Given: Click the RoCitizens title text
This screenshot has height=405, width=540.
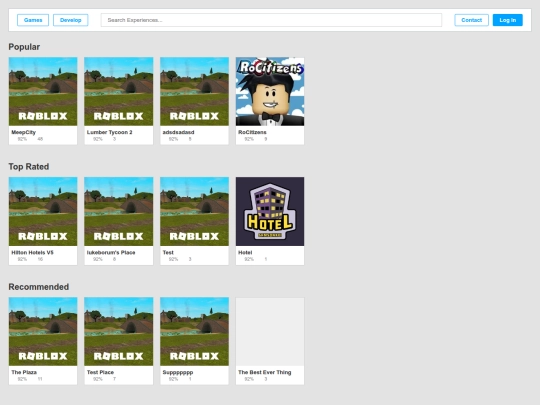Looking at the screenshot, I should (252, 132).
